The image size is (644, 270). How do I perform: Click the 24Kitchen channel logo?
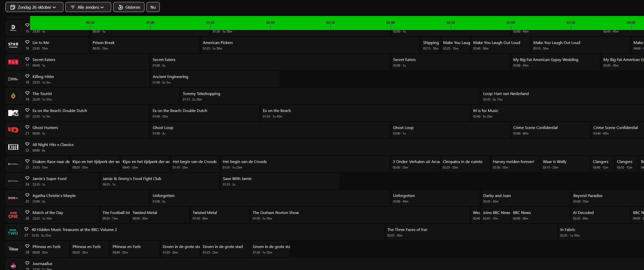[x=13, y=181]
